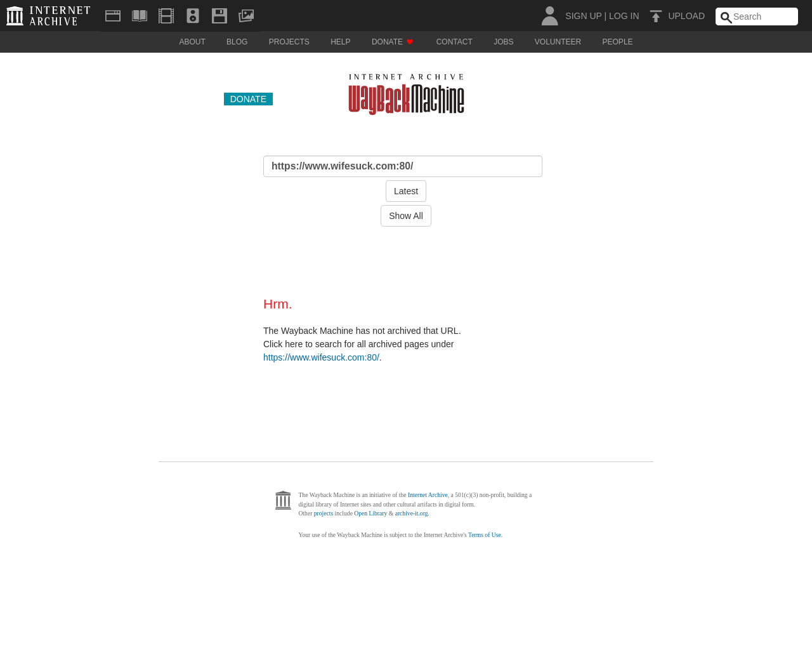Select Volunteer in navigation bar
Screen dimensions: 812x650
[558, 42]
